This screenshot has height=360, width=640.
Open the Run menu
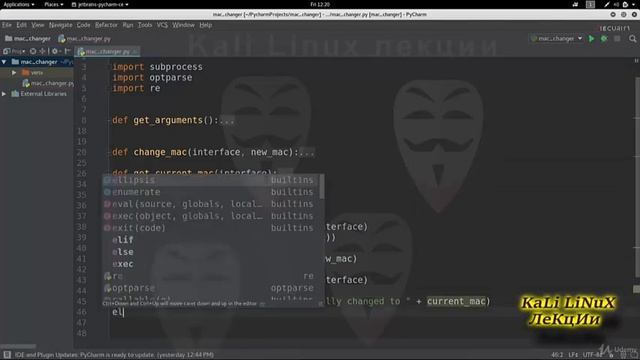click(128, 25)
